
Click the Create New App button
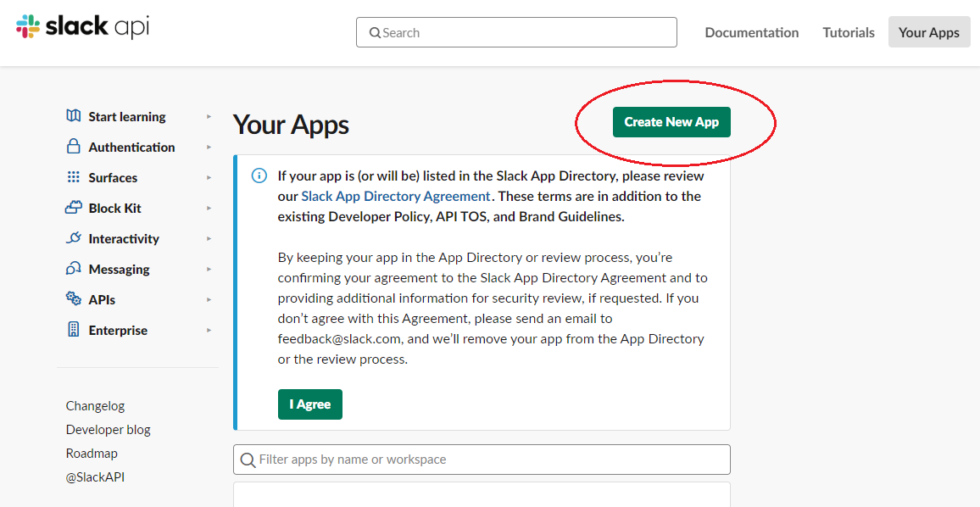(671, 122)
